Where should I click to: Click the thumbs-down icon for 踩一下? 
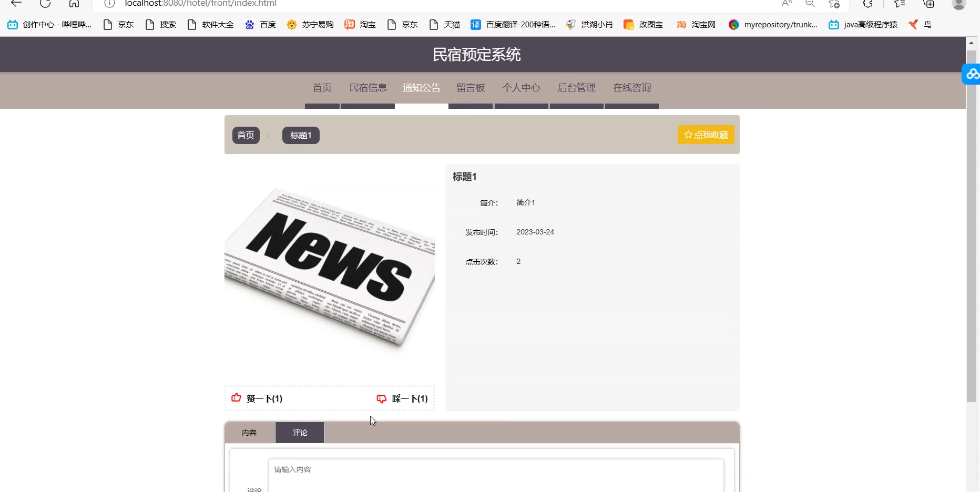382,399
